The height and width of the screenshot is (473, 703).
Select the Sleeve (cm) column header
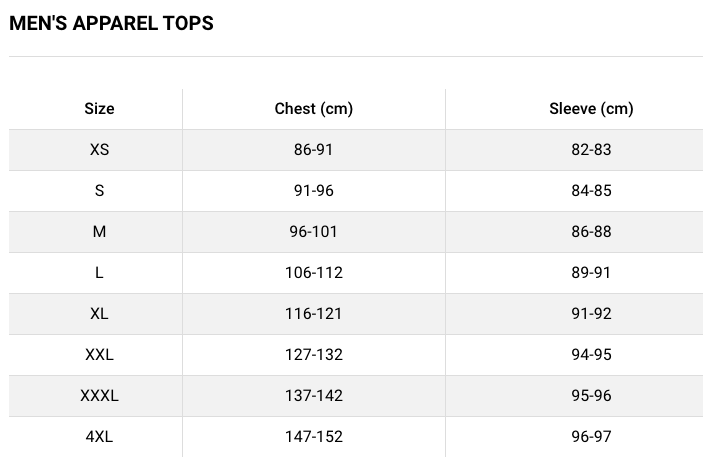coord(591,109)
